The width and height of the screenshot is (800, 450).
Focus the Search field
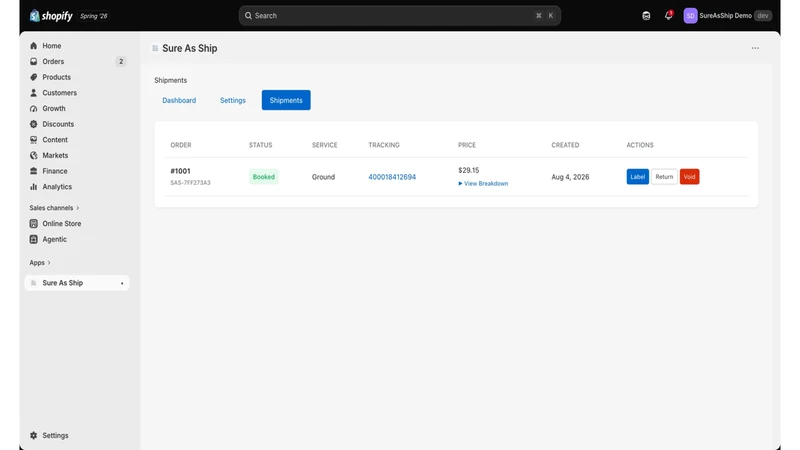[x=399, y=16]
